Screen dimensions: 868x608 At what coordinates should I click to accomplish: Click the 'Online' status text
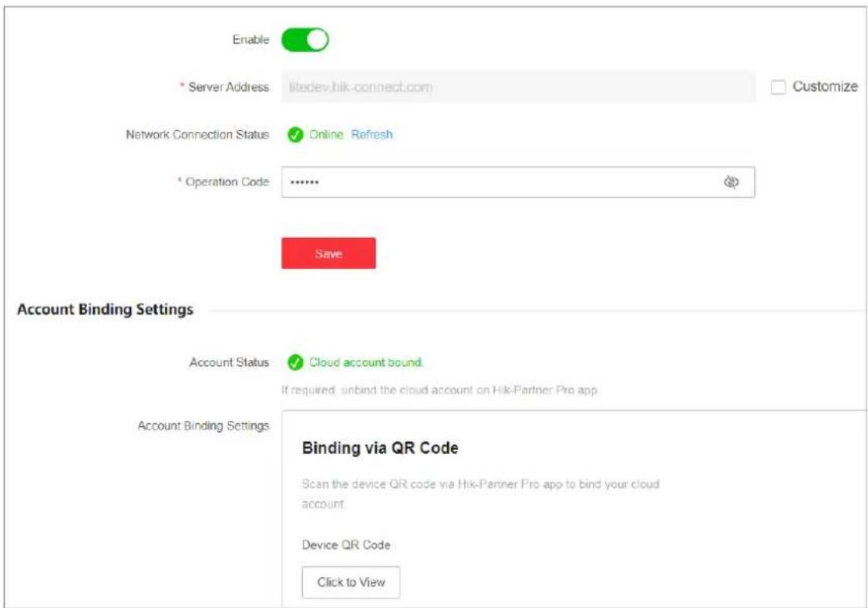coord(326,134)
